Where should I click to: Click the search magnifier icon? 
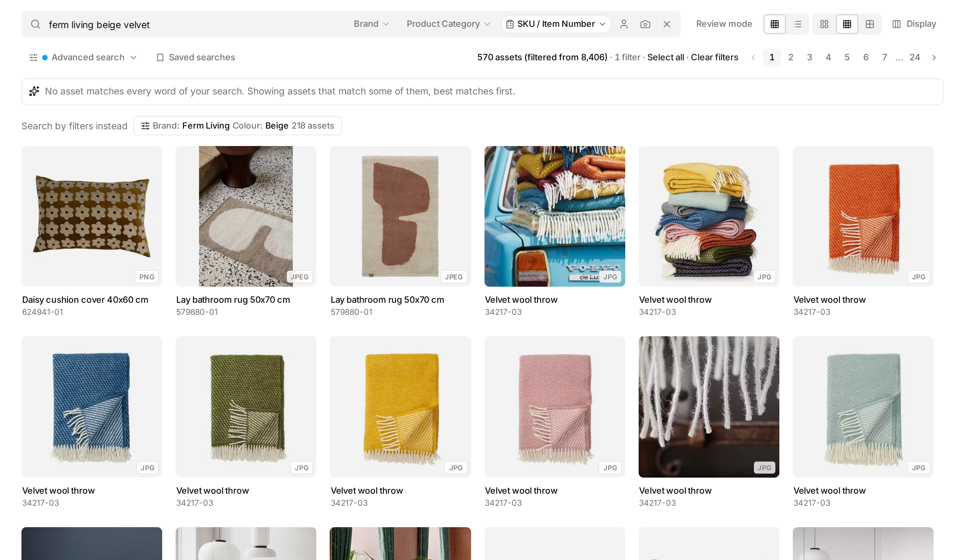coord(36,24)
